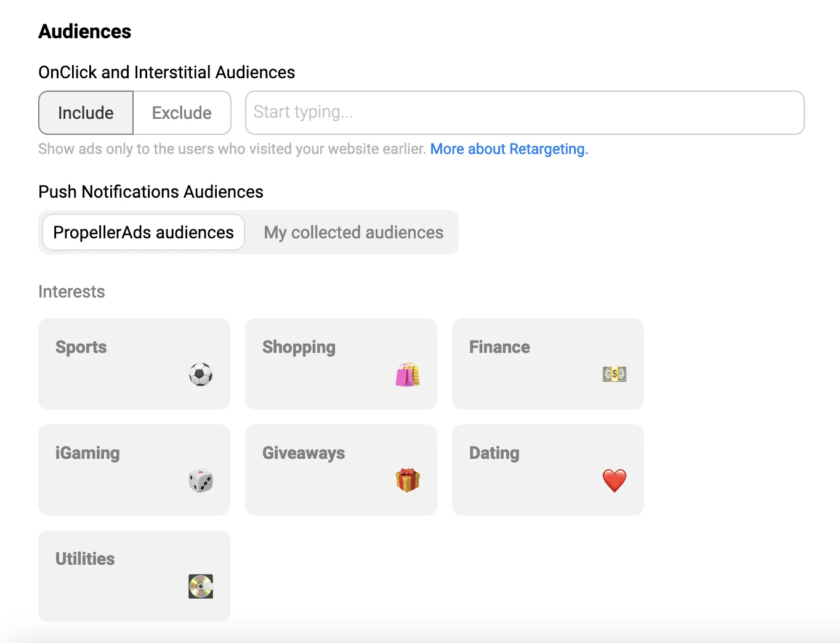Click the gift box icon on Giveaways
Screen dimensions: 840x643
point(408,480)
